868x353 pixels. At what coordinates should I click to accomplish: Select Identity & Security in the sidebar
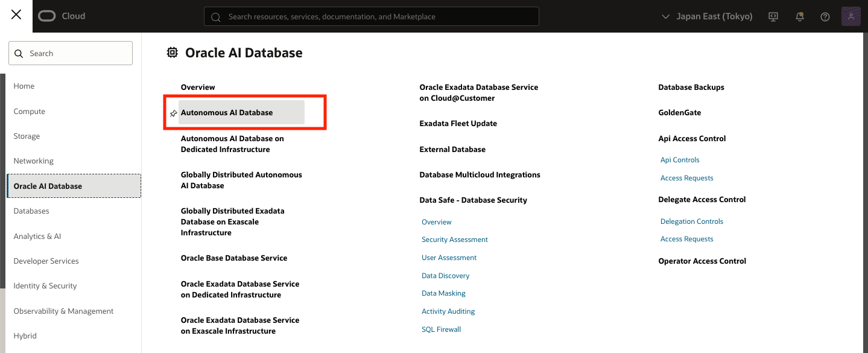point(45,285)
